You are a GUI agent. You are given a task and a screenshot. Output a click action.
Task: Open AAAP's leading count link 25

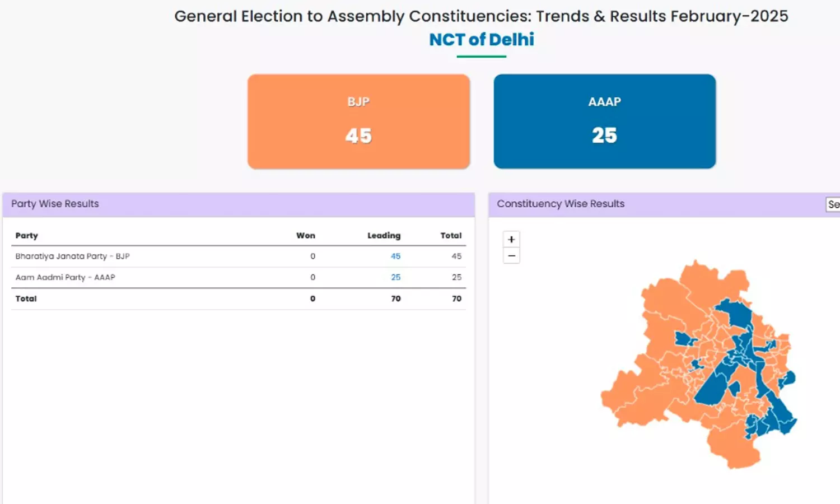395,277
